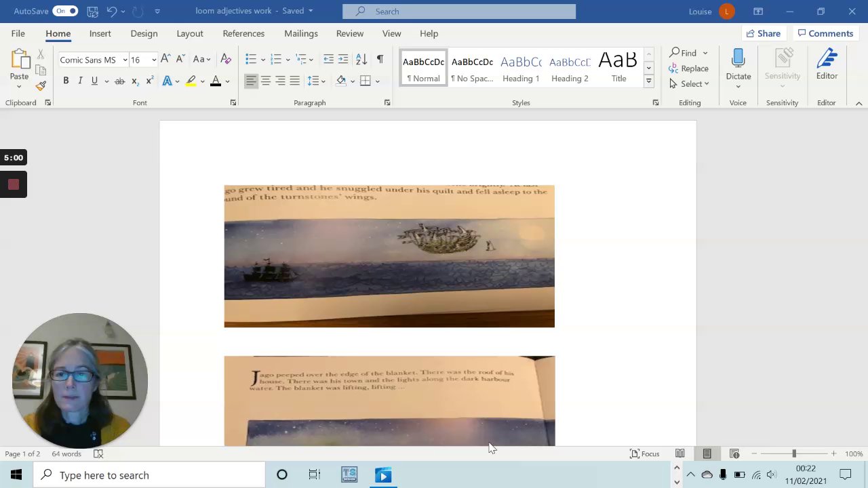Justify paragraph text

pos(295,81)
